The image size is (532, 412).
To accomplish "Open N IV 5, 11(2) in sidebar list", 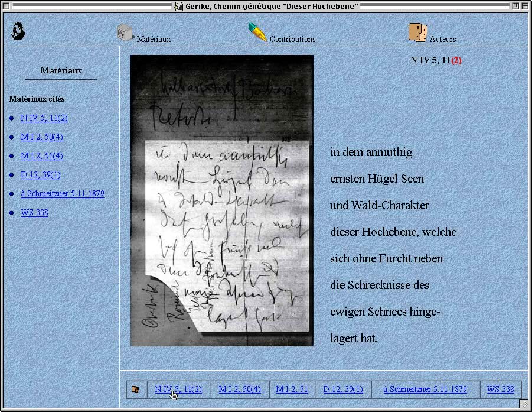I will 44,118.
